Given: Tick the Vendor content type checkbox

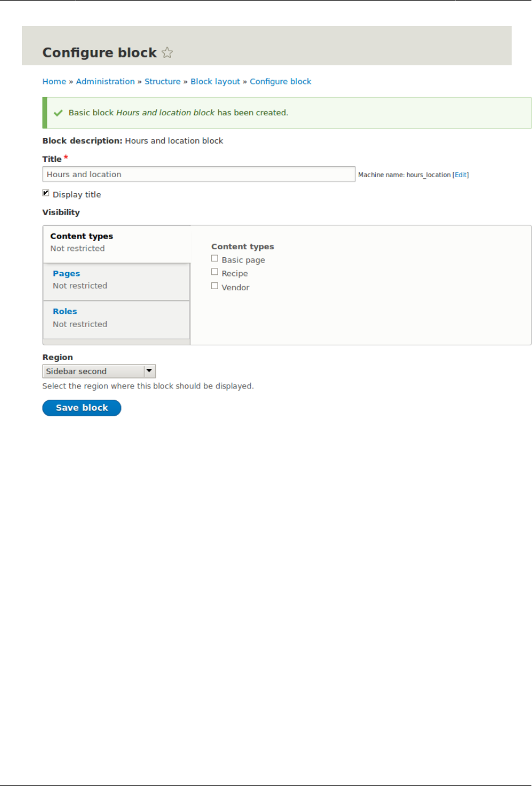Looking at the screenshot, I should click(x=215, y=286).
